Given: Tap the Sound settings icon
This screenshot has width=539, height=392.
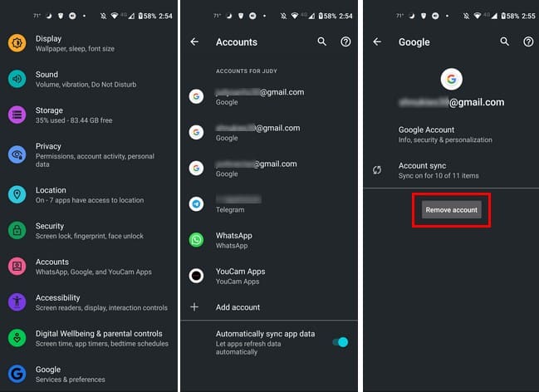Looking at the screenshot, I should click(17, 79).
